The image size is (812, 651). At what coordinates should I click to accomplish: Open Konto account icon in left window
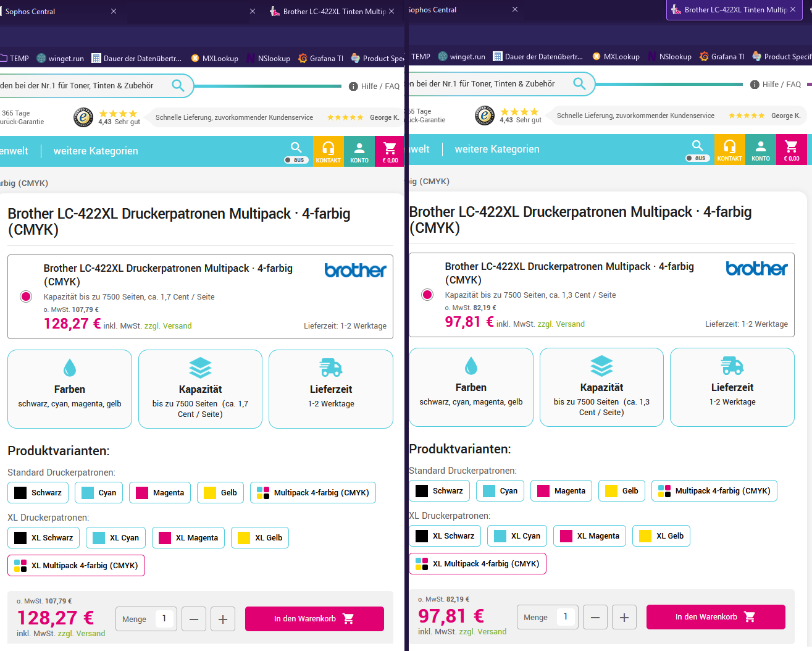pos(359,151)
